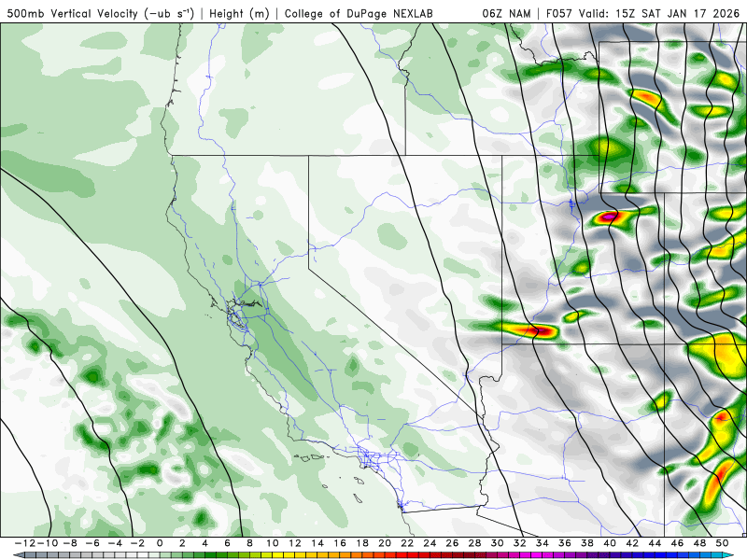Click 'F057' forecast hour text
747x560 pixels.
point(558,13)
